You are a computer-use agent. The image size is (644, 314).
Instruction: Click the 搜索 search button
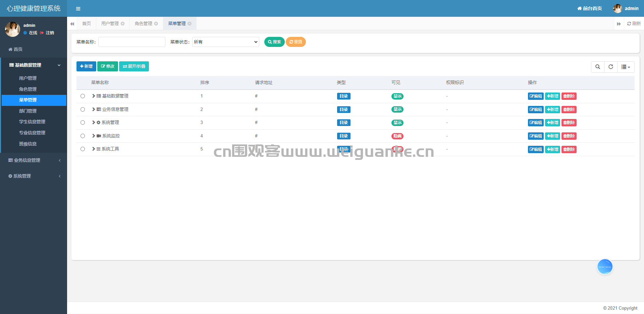click(x=274, y=42)
